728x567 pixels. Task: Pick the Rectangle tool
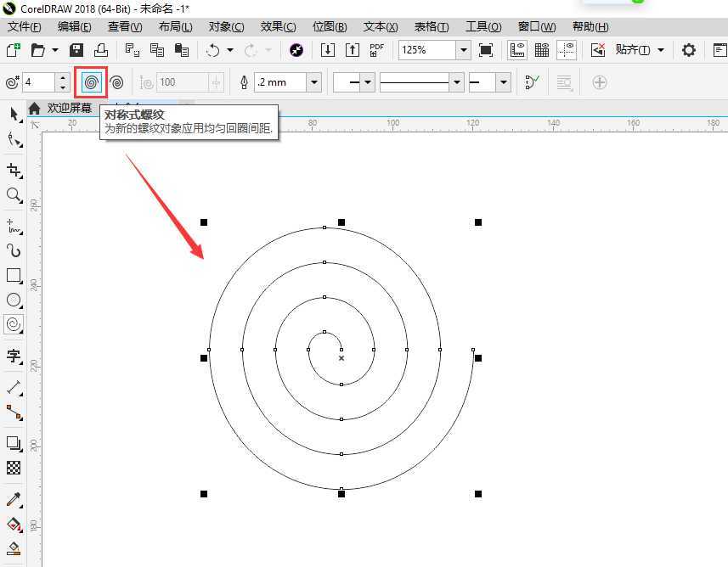pyautogui.click(x=14, y=275)
